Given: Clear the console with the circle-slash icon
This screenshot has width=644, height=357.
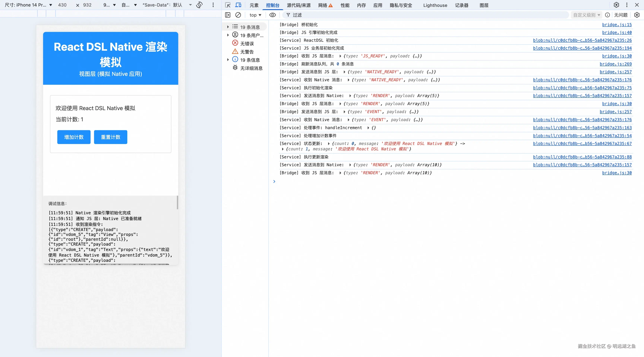Looking at the screenshot, I should point(238,15).
